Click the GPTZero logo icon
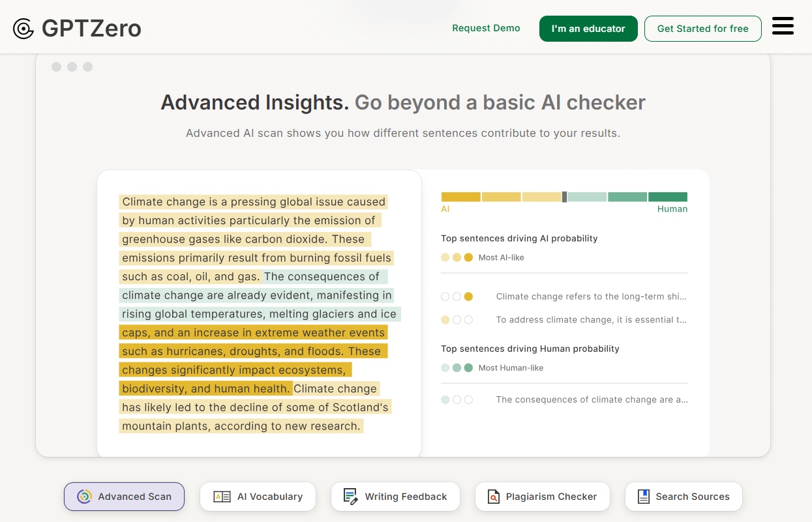Image resolution: width=812 pixels, height=522 pixels. (23, 29)
